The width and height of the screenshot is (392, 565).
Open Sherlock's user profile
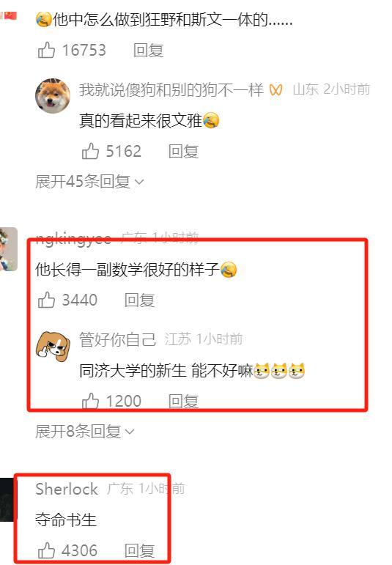point(66,489)
